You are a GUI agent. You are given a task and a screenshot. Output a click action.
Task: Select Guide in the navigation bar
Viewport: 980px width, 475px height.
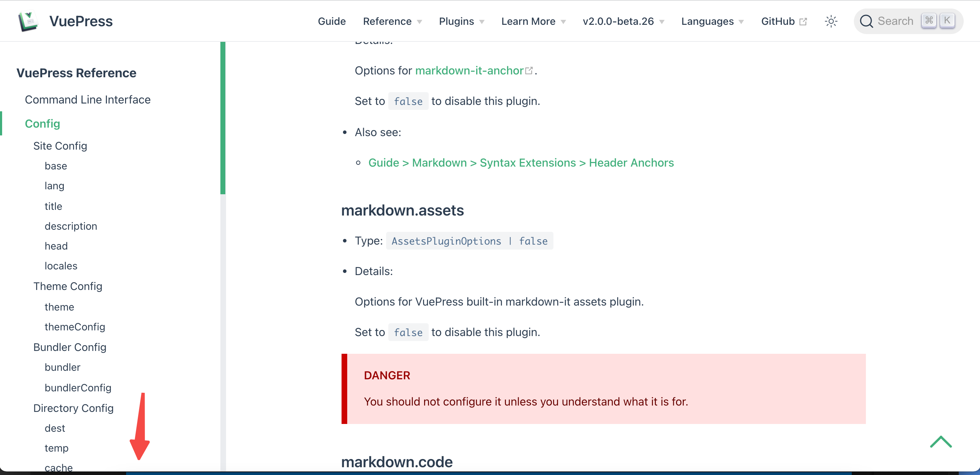tap(331, 21)
